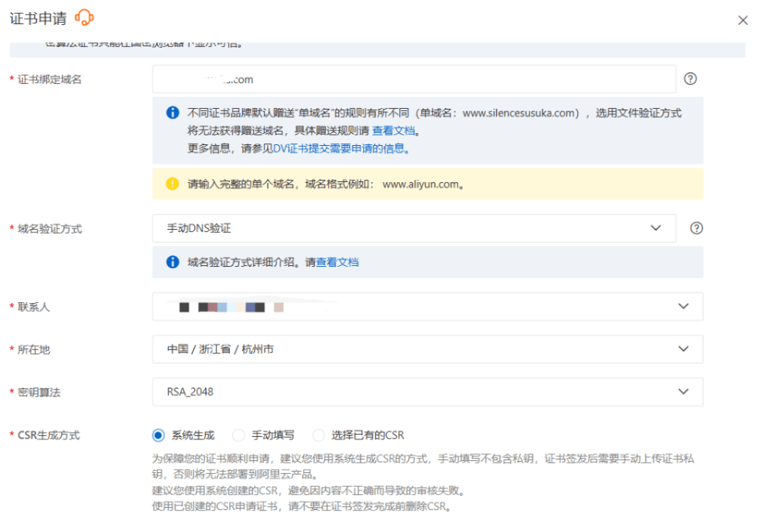Image resolution: width=758 pixels, height=532 pixels.
Task: Open 查看文档 link under domain verification method
Action: point(337,262)
